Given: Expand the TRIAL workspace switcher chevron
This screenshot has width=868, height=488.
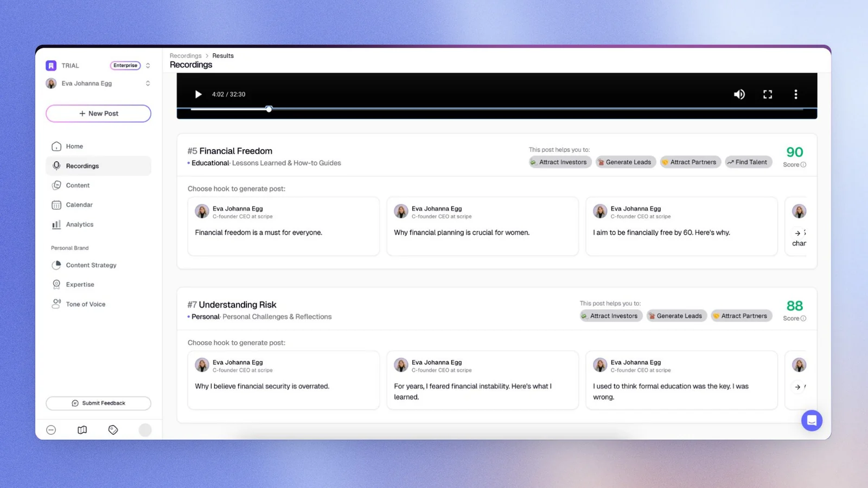Looking at the screenshot, I should point(148,66).
